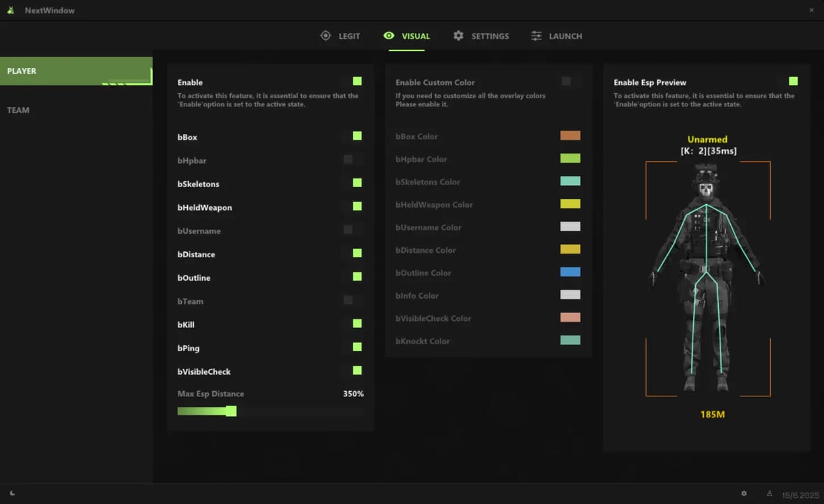
Task: Click the '15/6.2025' date in status bar
Action: pos(800,495)
